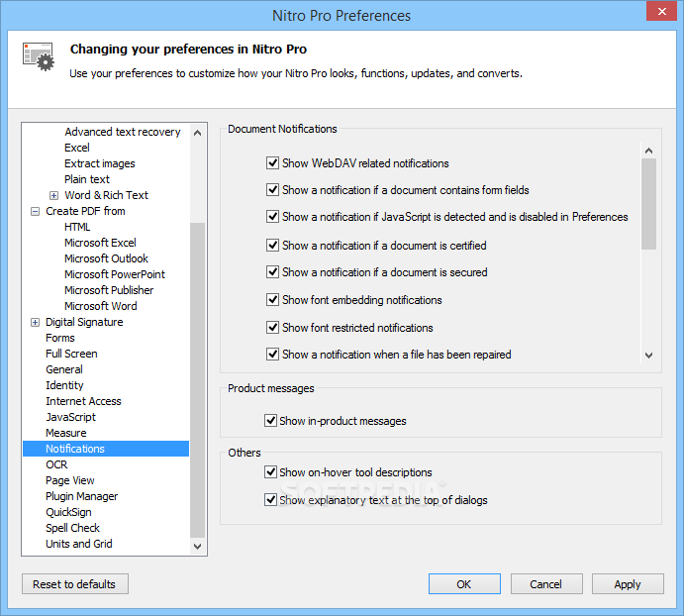Image resolution: width=684 pixels, height=616 pixels.
Task: Close the Nitro Pro Preferences window
Action: click(662, 11)
